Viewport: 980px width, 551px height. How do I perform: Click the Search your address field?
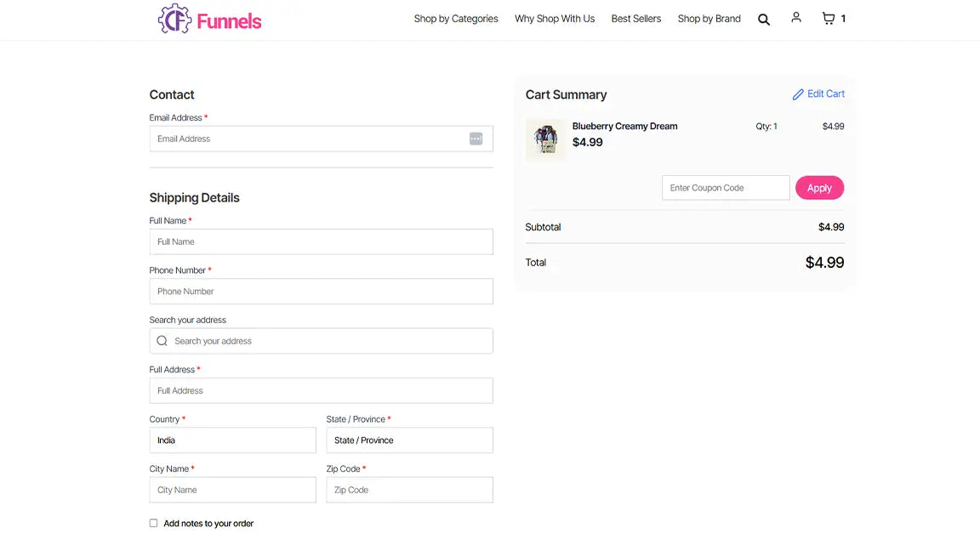[x=321, y=341]
